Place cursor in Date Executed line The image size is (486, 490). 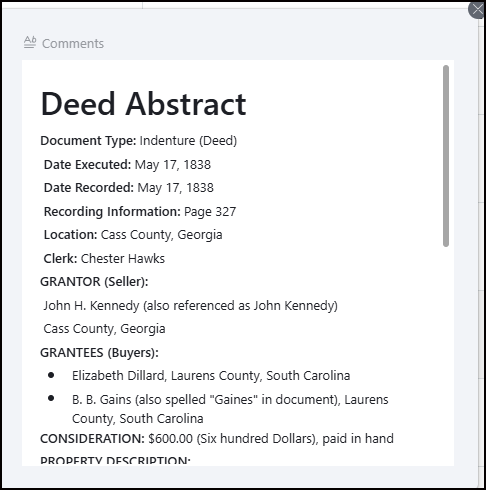tap(127, 165)
